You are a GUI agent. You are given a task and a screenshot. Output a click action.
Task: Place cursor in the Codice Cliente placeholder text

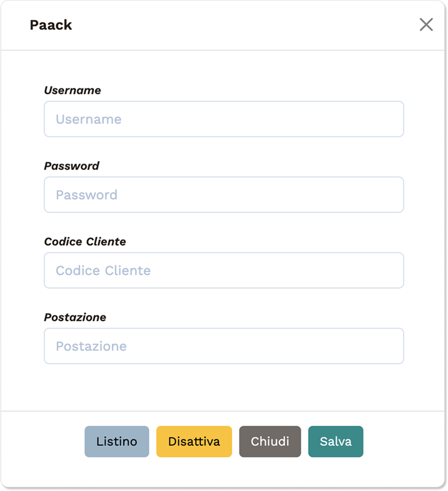click(103, 270)
